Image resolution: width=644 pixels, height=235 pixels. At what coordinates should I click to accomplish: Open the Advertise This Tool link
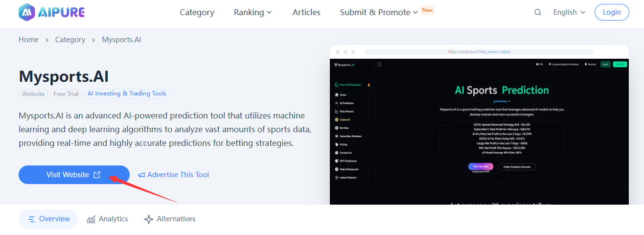pyautogui.click(x=174, y=175)
